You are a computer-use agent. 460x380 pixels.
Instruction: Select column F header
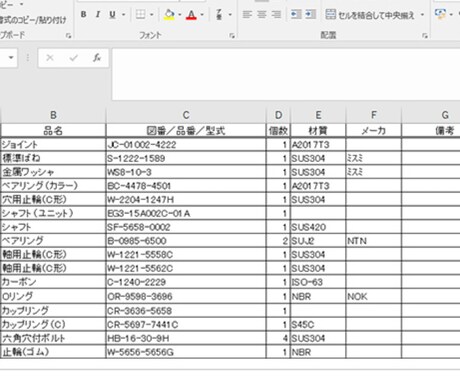pos(374,115)
